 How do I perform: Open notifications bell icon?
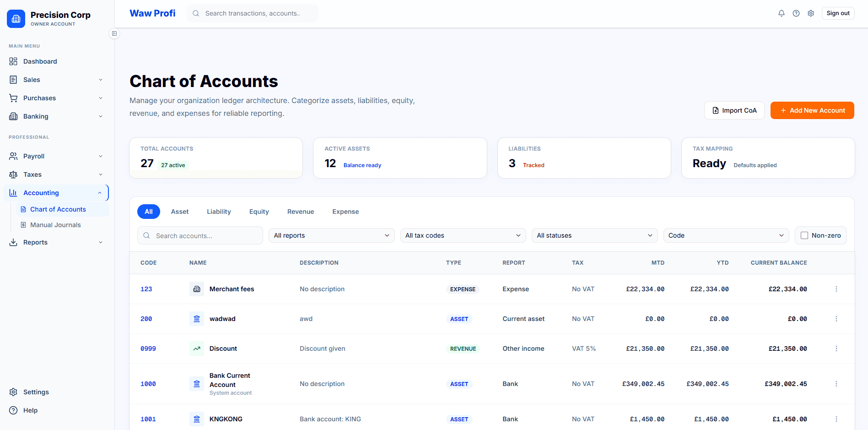(x=782, y=13)
